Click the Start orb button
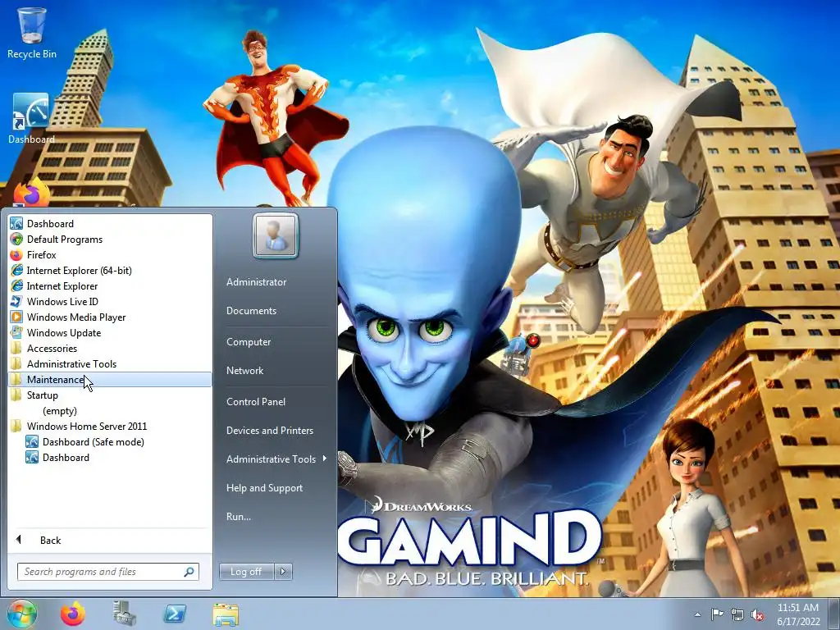Screen dimensions: 840x630 [22, 614]
